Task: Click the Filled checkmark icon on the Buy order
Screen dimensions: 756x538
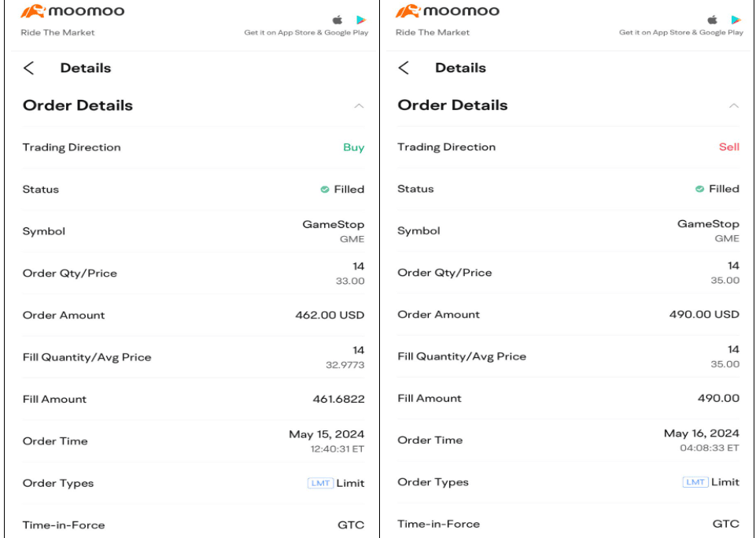Action: coord(324,190)
